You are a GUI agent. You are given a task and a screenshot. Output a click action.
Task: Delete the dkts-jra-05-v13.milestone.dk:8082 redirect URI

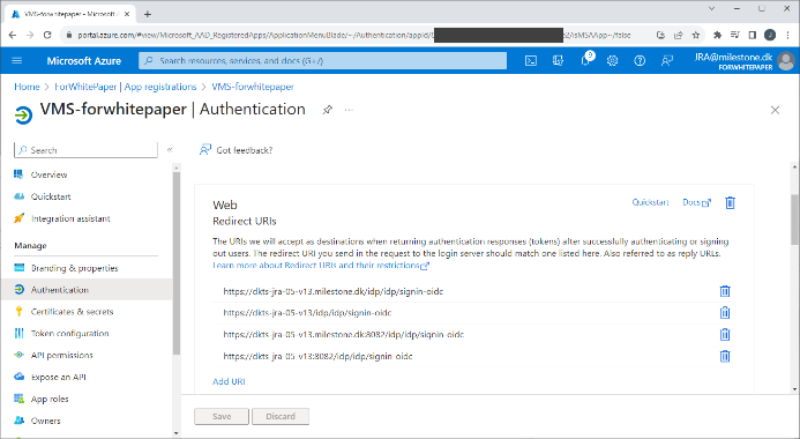[x=725, y=335]
